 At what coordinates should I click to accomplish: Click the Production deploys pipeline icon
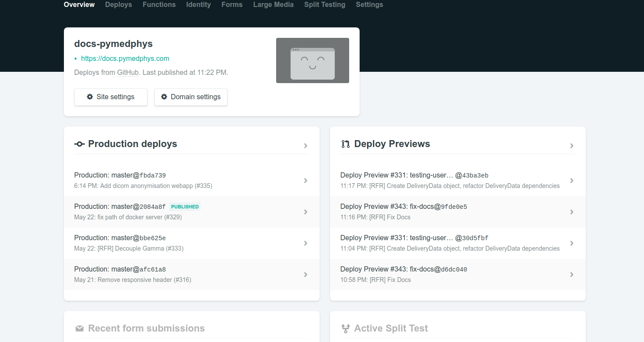pyautogui.click(x=80, y=144)
